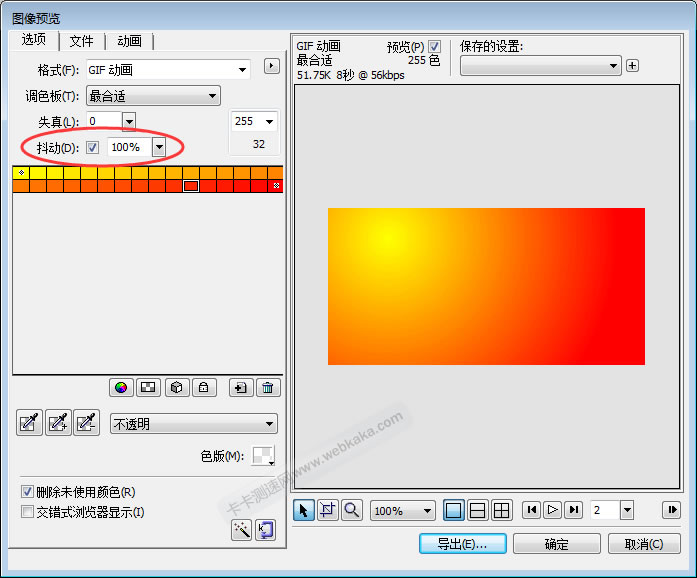Open the 格式 GIF 动画 format dropdown

167,70
